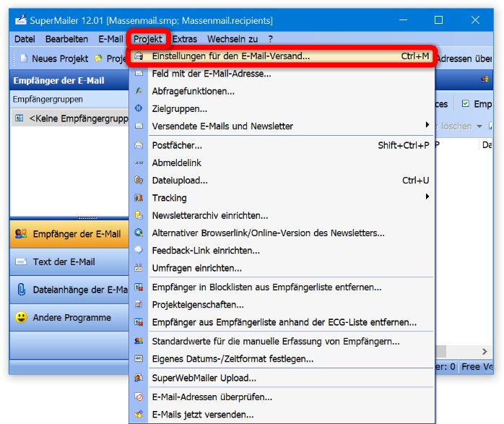The image size is (504, 424).
Task: Click the icon beside Projekteigenschaften
Action: (x=139, y=304)
